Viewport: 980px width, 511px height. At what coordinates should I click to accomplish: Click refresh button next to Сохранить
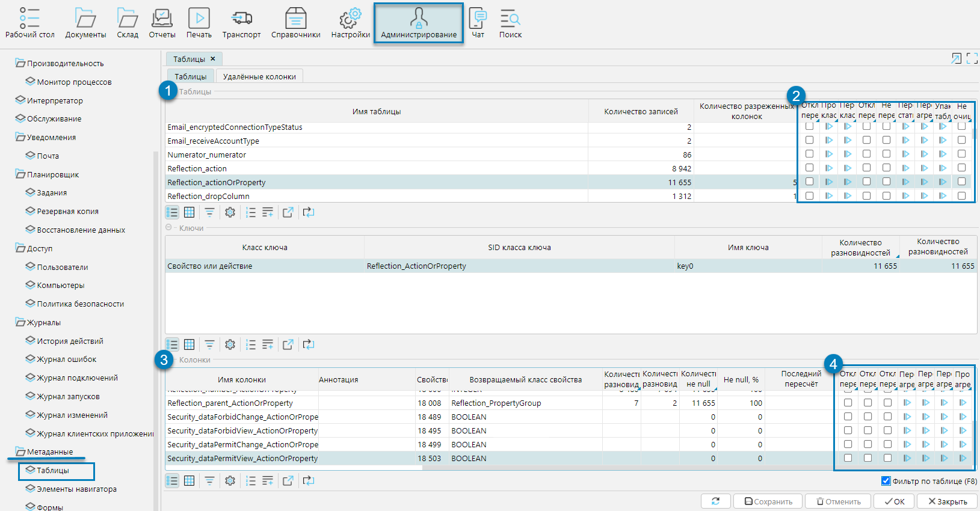coord(715,501)
